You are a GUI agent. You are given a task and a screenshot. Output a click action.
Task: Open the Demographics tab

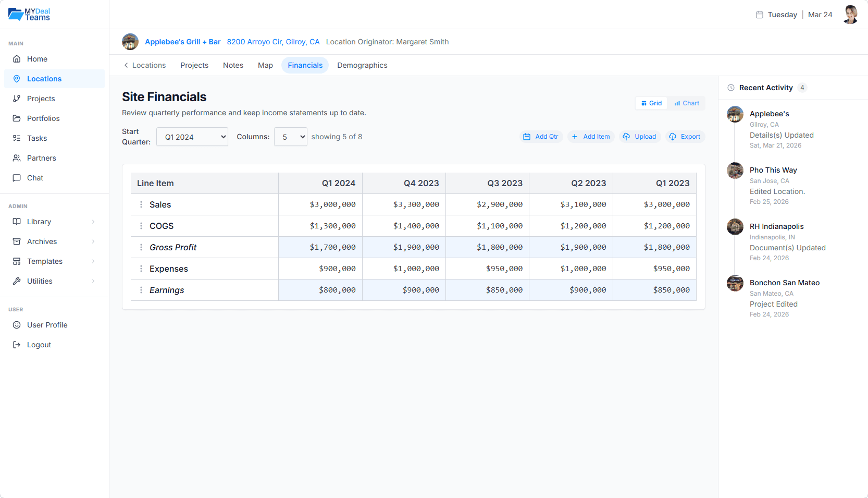pyautogui.click(x=362, y=65)
